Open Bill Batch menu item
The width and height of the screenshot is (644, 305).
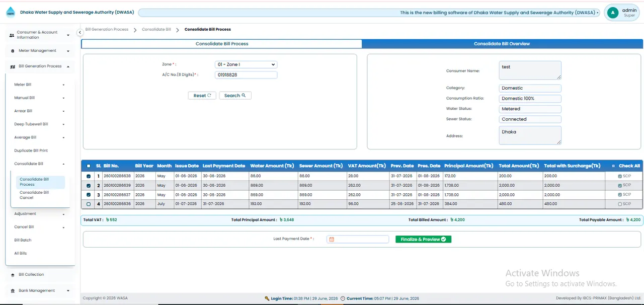[x=23, y=240]
